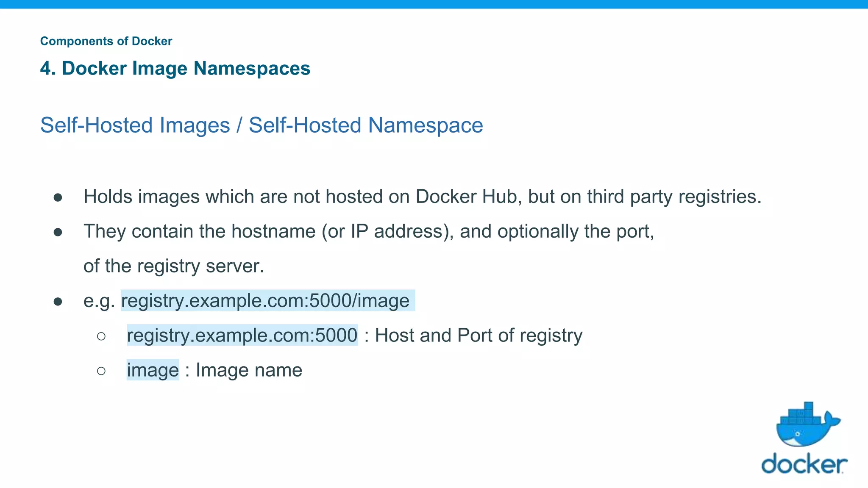
Task: Click the e.g. bullet point marker
Action: pos(58,302)
